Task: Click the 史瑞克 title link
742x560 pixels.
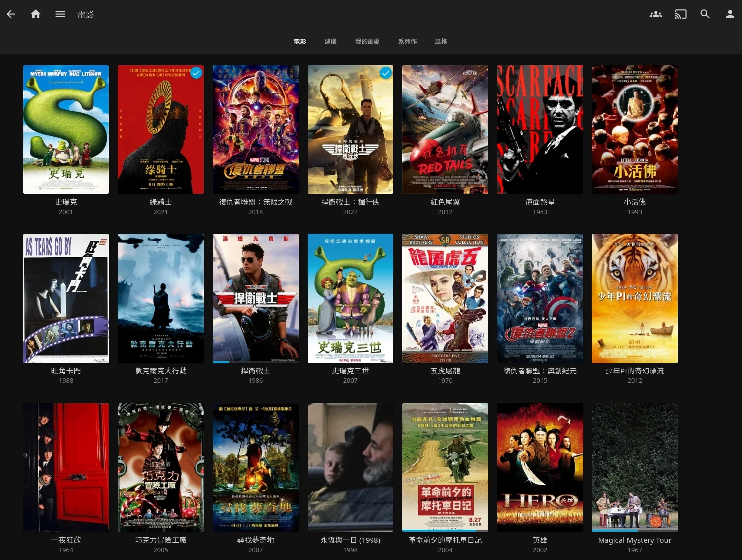Action: coord(66,202)
